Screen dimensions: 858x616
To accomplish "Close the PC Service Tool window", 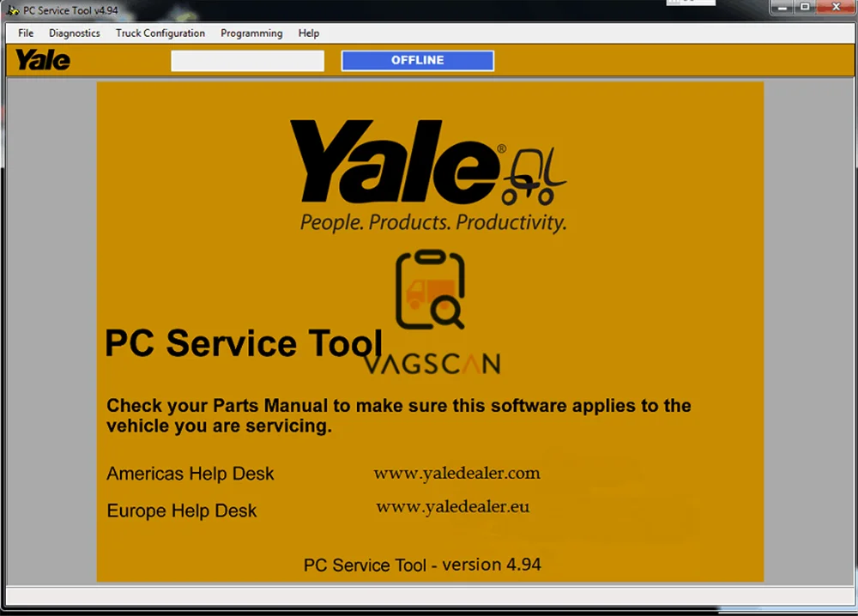I will point(836,7).
